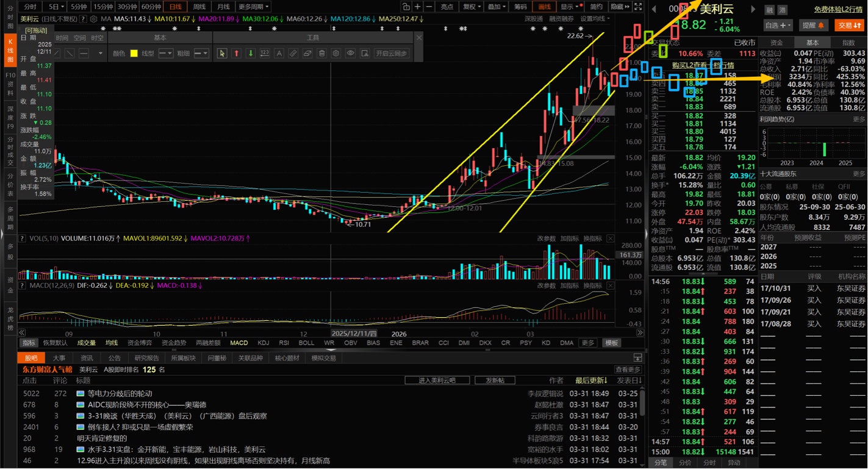This screenshot has height=469, width=868.
Task: Expand the 粗细 line thickness dropdown
Action: point(201,54)
